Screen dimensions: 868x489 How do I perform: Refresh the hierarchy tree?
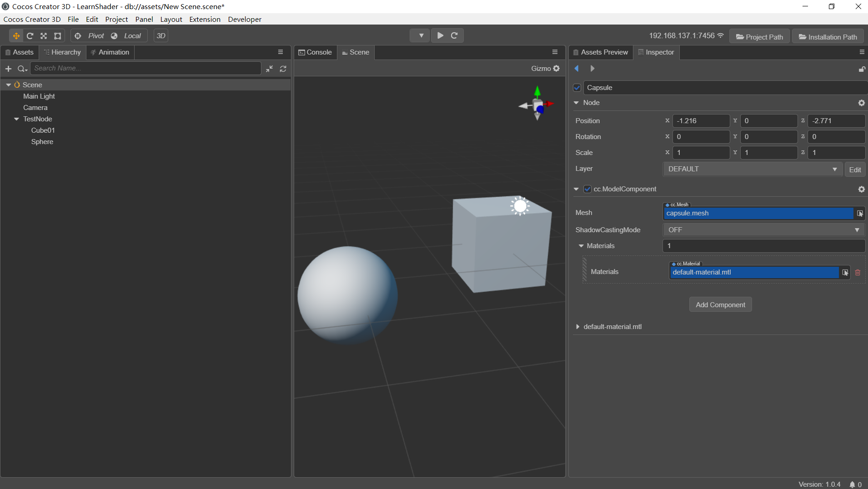tap(283, 69)
